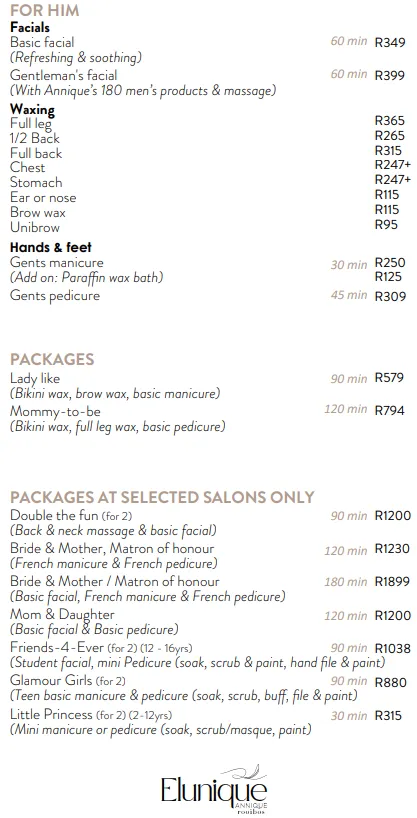
Task: Click the Elunique Annique rooibos logo
Action: [215, 790]
